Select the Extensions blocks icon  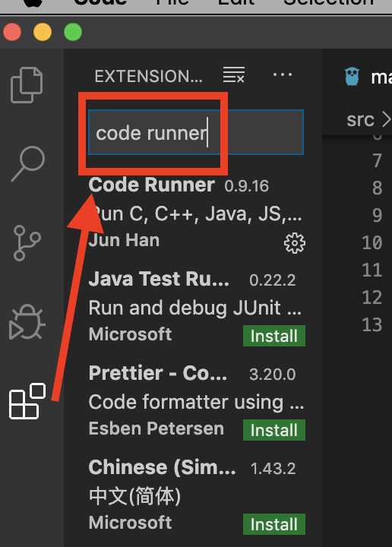(27, 401)
